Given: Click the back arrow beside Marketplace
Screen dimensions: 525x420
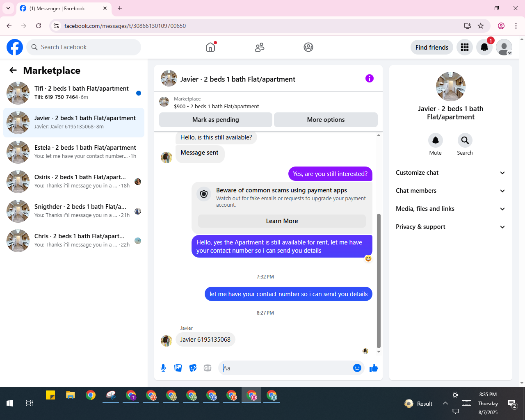Looking at the screenshot, I should tap(13, 71).
